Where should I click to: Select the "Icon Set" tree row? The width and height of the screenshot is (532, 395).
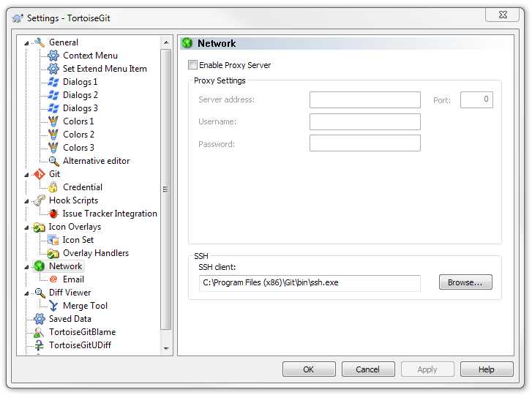tap(78, 240)
